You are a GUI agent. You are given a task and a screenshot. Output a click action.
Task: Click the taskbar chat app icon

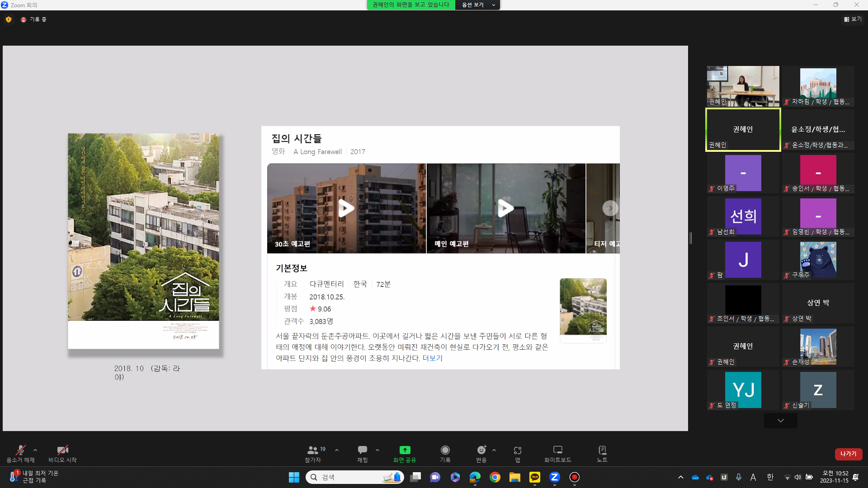pos(435,477)
